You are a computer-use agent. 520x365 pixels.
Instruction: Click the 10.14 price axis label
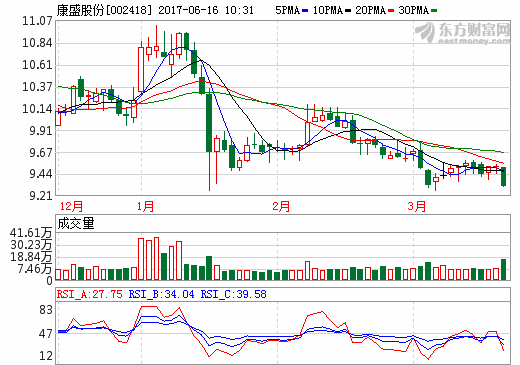37,109
